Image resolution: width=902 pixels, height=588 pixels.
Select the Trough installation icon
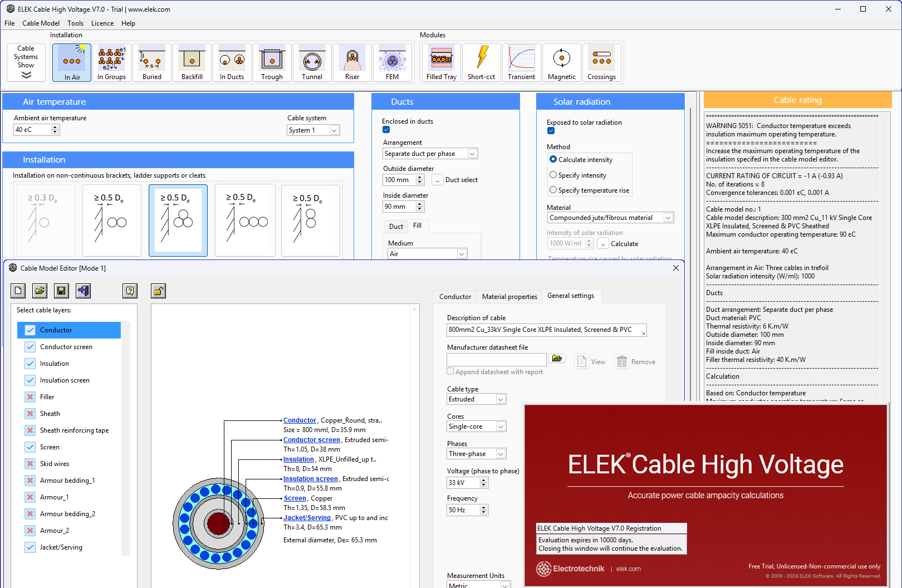pos(272,63)
